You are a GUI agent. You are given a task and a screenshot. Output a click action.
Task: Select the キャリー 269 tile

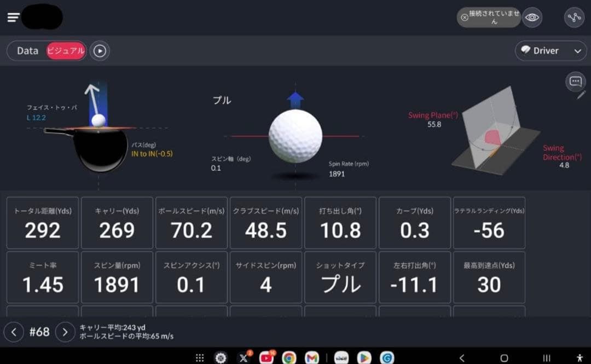117,223
